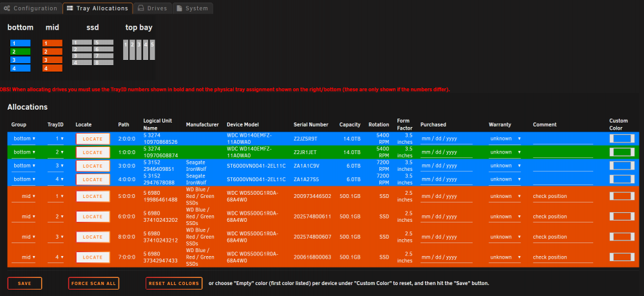Click the Serial Number column header
Image resolution: width=644 pixels, height=296 pixels.
(x=311, y=124)
